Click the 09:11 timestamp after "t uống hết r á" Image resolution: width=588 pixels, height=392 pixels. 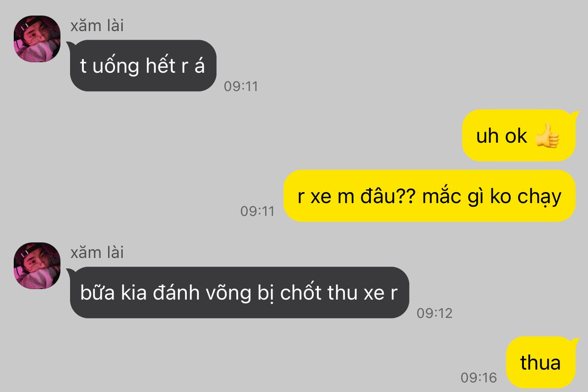pos(241,86)
